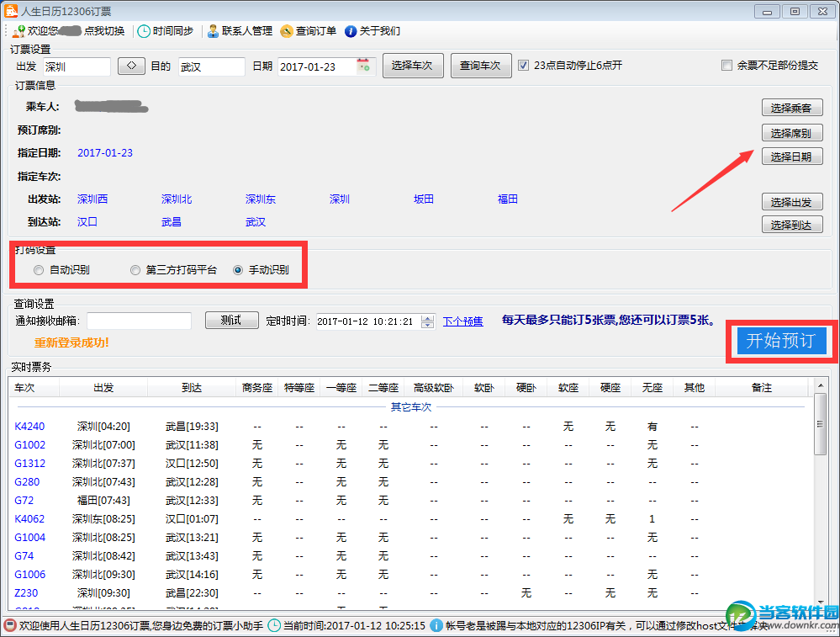Select 手动识别 radio option
The image size is (840, 637).
(x=238, y=270)
